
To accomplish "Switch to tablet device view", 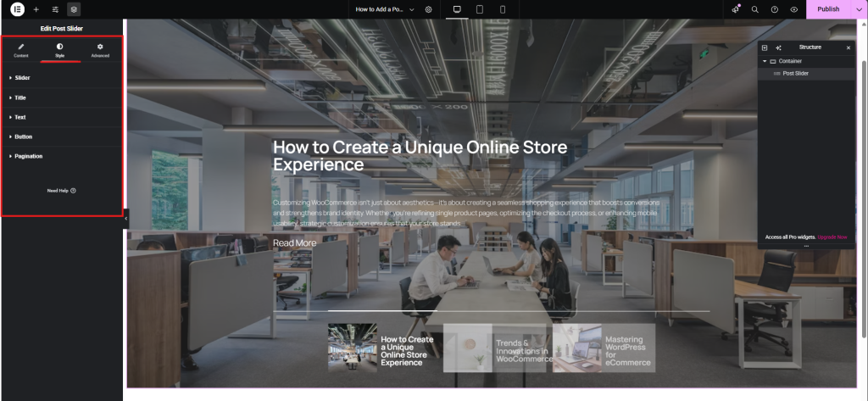I will 480,9.
